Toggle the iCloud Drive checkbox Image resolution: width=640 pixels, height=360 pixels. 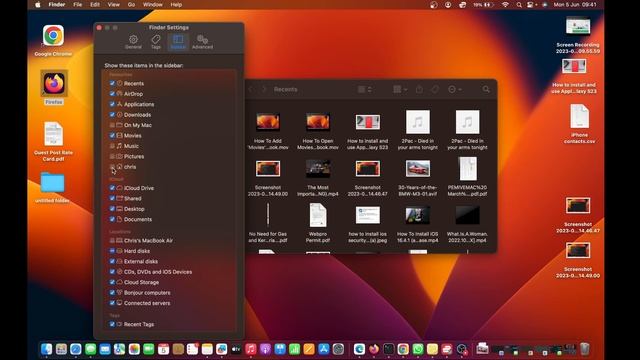112,188
